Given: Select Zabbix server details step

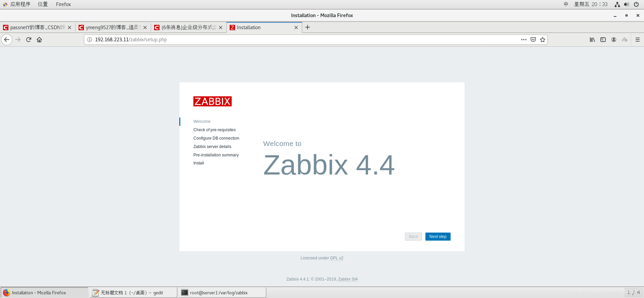Looking at the screenshot, I should [212, 147].
